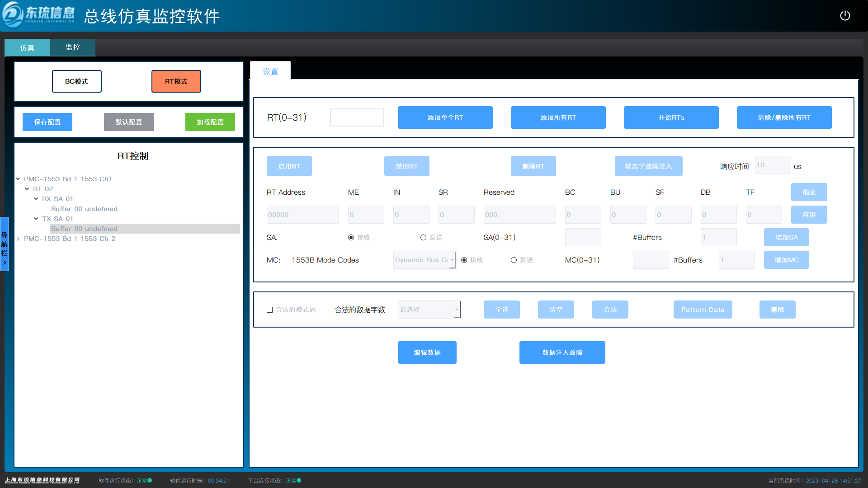Collapse the RX SA 01 node
868x488 pixels.
tap(36, 199)
